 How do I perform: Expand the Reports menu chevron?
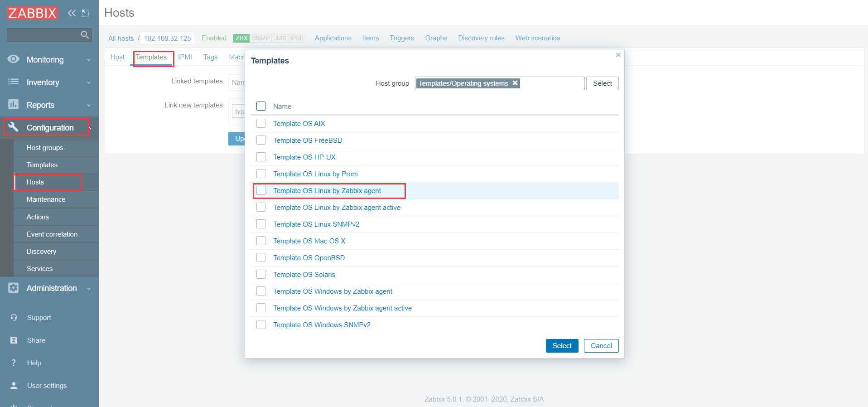[x=89, y=105]
